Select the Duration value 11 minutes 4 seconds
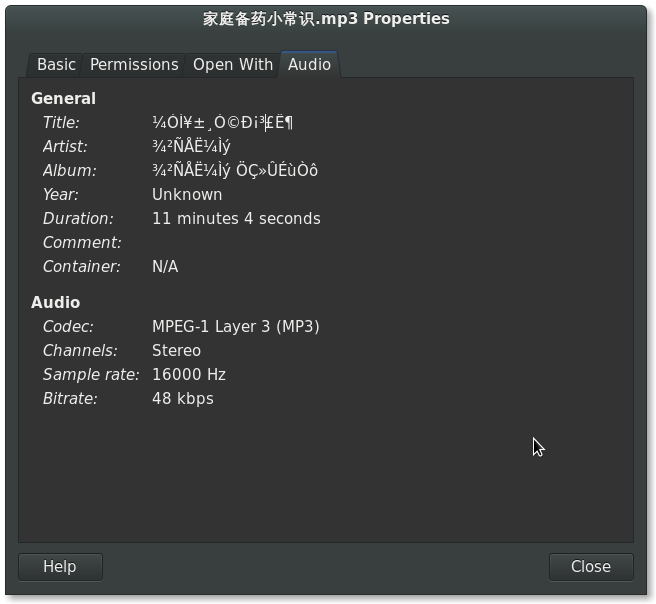This screenshot has width=656, height=604. 236,219
